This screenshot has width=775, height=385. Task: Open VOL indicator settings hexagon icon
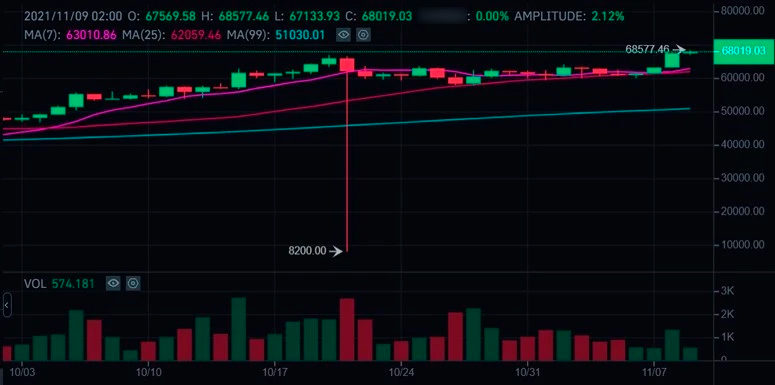133,283
